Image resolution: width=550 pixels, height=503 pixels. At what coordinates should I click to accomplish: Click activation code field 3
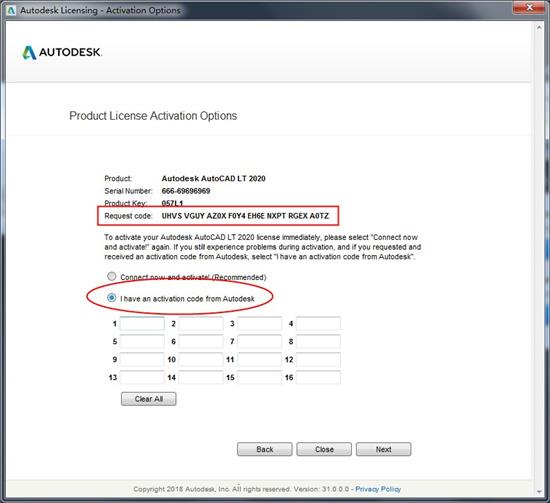tap(259, 323)
